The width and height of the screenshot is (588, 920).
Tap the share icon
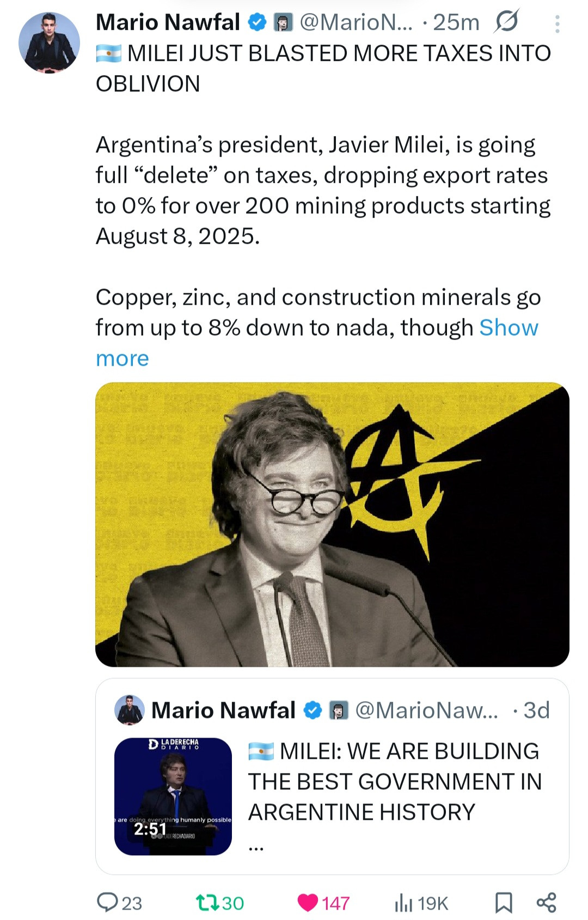point(546,902)
